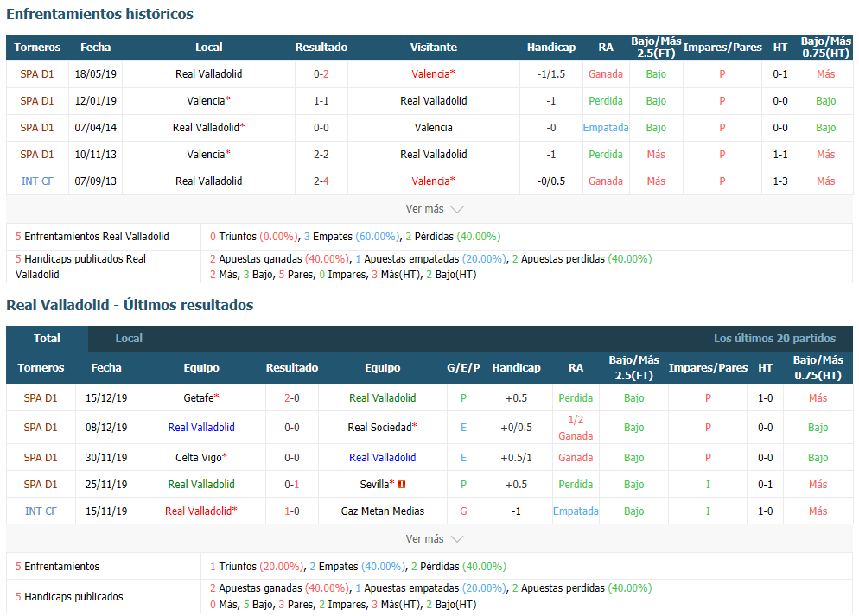Click Real Valladolid in the Real Sociedad row

pyautogui.click(x=201, y=428)
